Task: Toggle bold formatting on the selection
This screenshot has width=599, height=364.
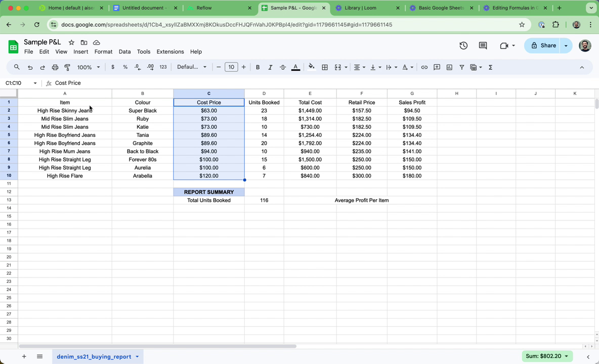Action: pos(258,67)
